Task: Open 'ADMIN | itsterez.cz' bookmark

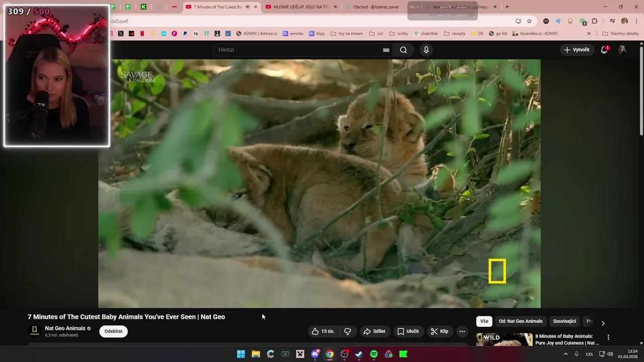Action: click(257, 34)
